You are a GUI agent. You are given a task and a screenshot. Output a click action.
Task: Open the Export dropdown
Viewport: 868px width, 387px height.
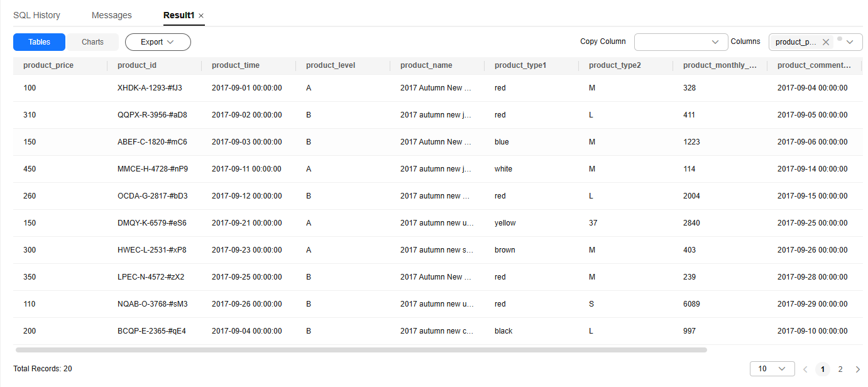tap(158, 42)
